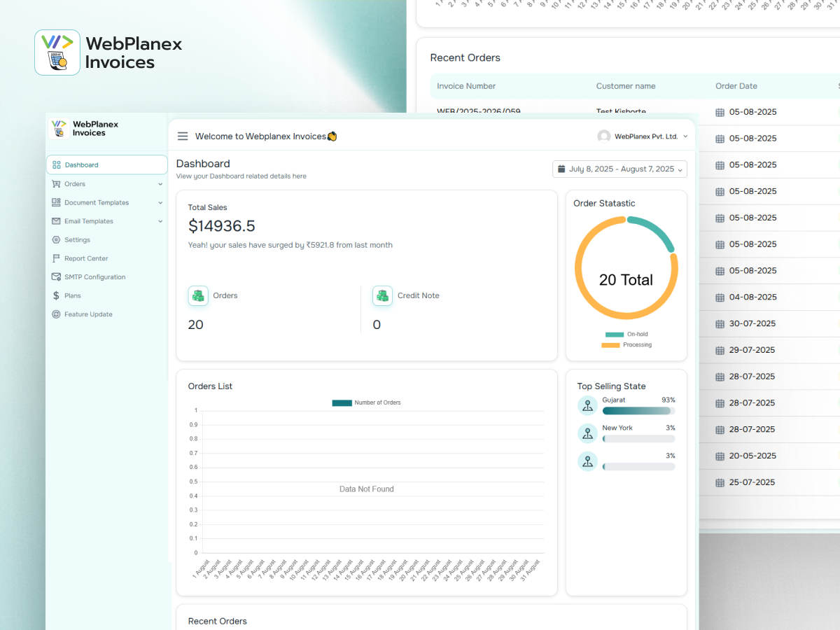Click the Settings gear icon in sidebar
Viewport: 840px width, 630px height.
(x=57, y=239)
